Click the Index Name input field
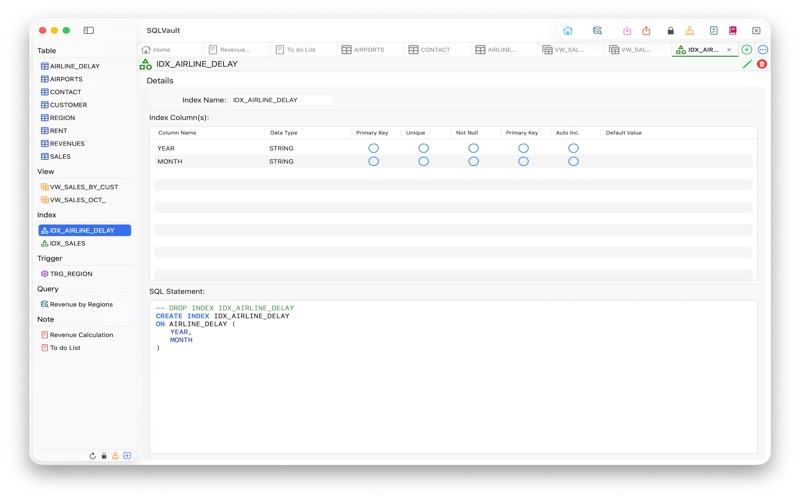This screenshot has height=500, width=800. pyautogui.click(x=282, y=100)
